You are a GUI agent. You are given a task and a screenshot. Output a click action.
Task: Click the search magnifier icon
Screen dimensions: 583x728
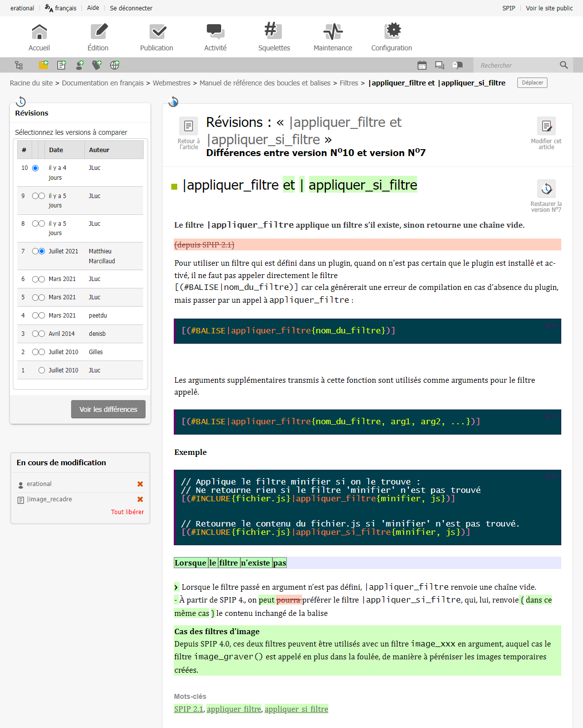click(564, 65)
